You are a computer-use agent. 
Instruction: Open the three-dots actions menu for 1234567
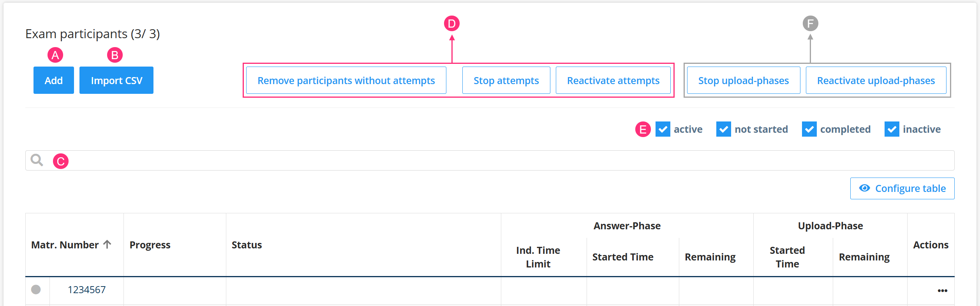point(942,290)
